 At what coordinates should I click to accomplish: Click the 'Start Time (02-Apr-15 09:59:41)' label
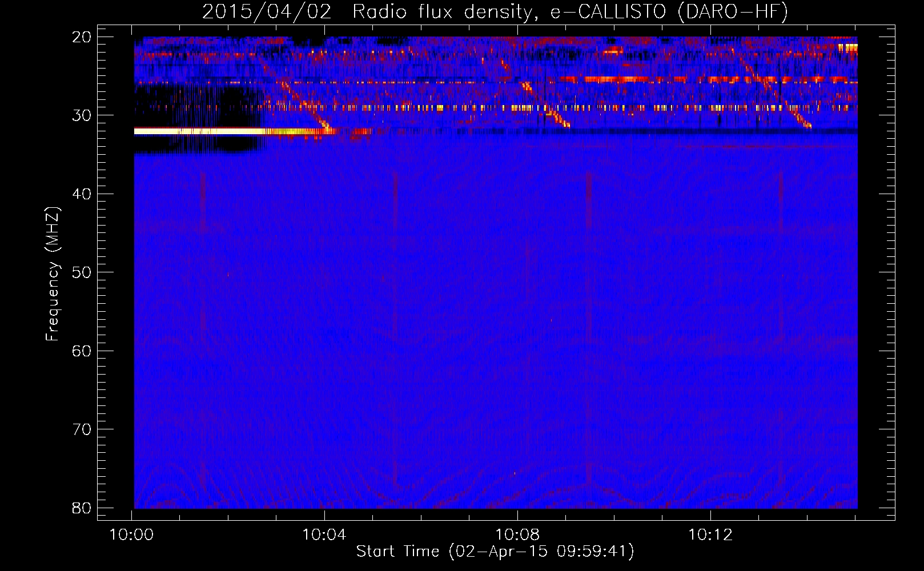[495, 552]
